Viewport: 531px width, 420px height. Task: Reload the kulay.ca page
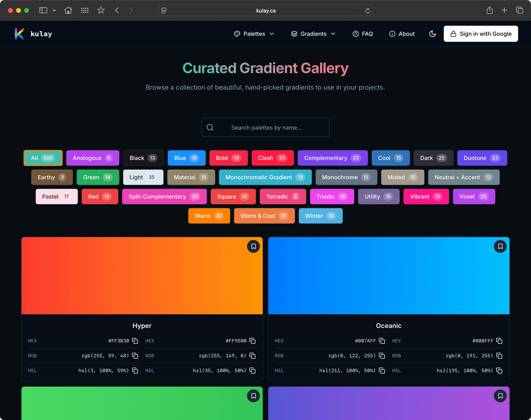point(367,11)
